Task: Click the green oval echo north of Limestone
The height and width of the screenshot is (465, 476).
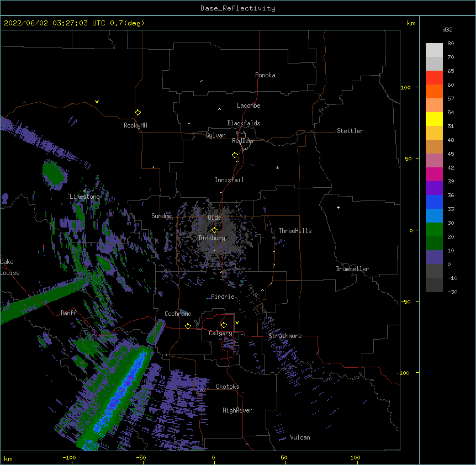Action: pyautogui.click(x=54, y=174)
